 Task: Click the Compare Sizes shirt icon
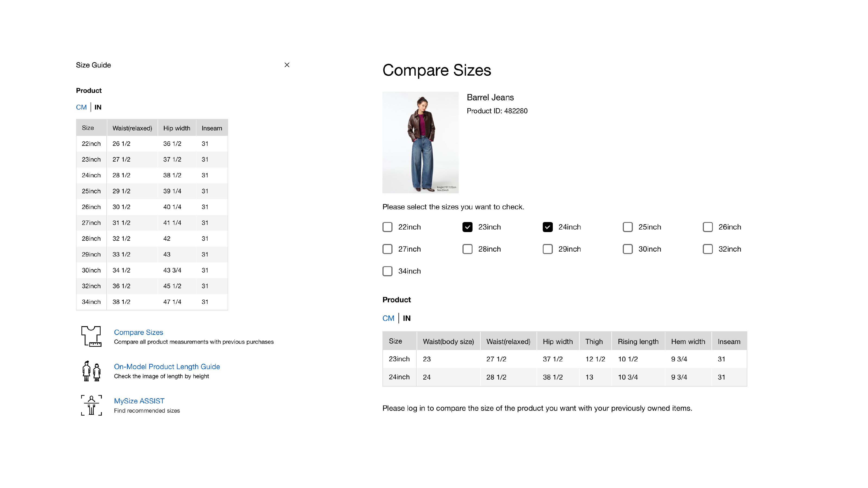(x=91, y=336)
